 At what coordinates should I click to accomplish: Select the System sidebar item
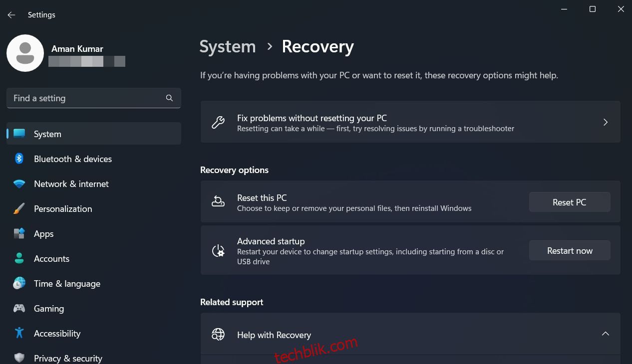(x=94, y=134)
